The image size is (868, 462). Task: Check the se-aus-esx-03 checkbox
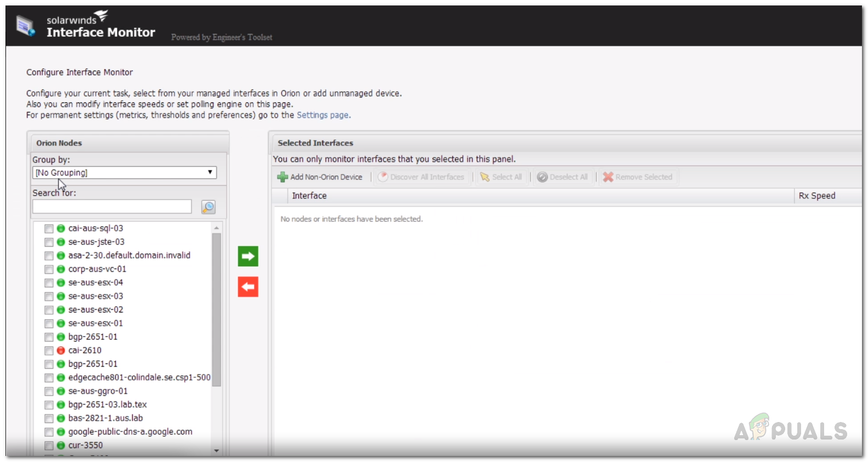pos(49,296)
